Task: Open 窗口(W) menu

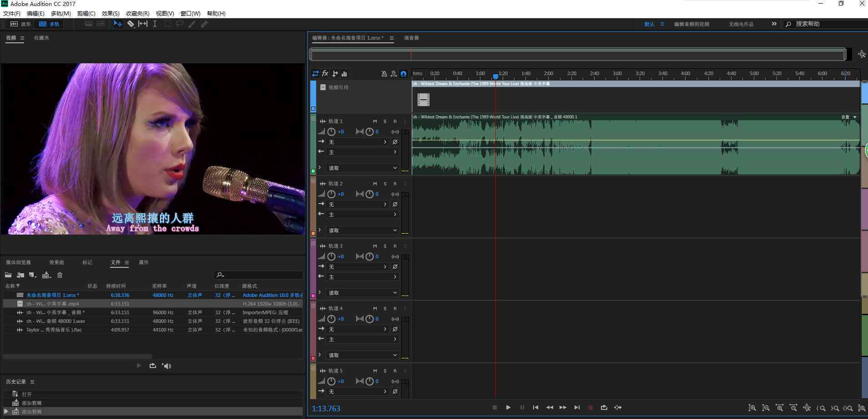Action: tap(190, 14)
